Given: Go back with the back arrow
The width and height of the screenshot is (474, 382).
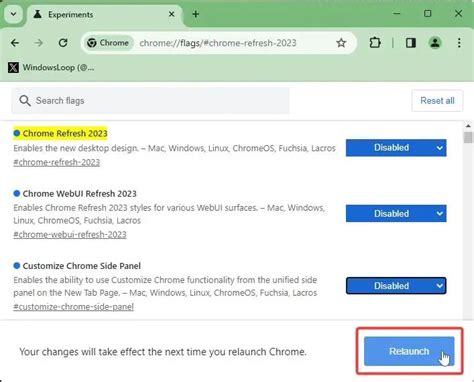Looking at the screenshot, I should [x=15, y=43].
